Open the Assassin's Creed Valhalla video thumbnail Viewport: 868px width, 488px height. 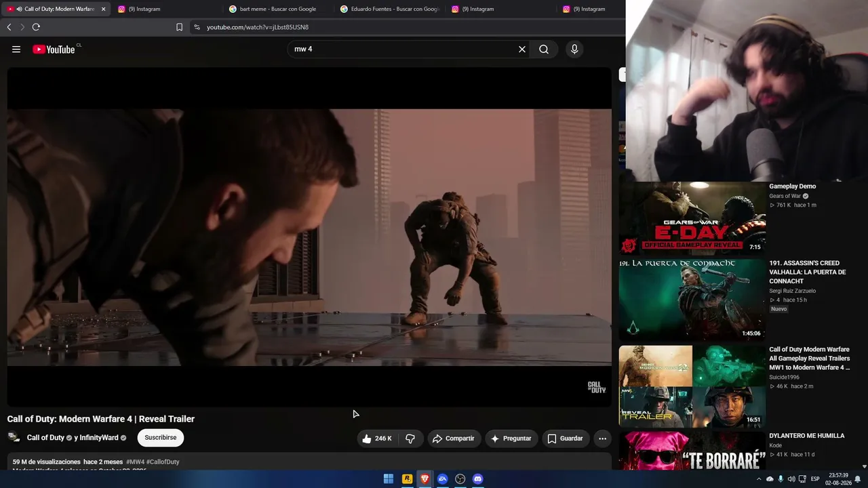pyautogui.click(x=692, y=299)
